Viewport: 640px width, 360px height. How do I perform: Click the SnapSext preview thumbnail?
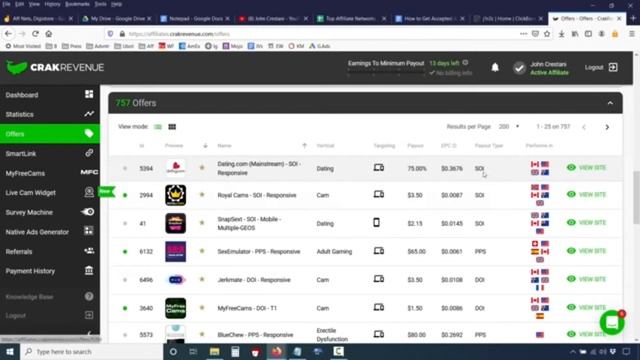[176, 223]
